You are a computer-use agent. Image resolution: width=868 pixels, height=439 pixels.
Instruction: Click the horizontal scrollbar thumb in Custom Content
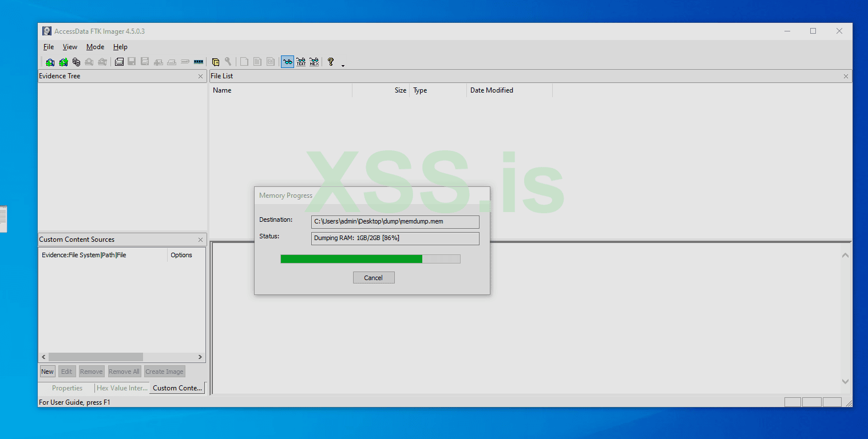tap(96, 357)
